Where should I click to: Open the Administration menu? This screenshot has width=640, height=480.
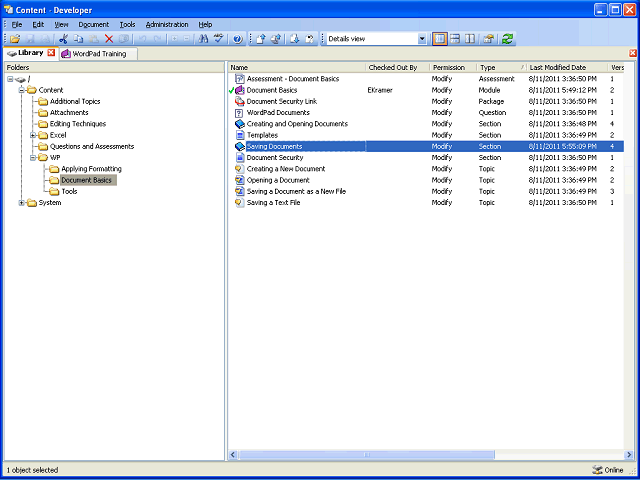(x=167, y=24)
